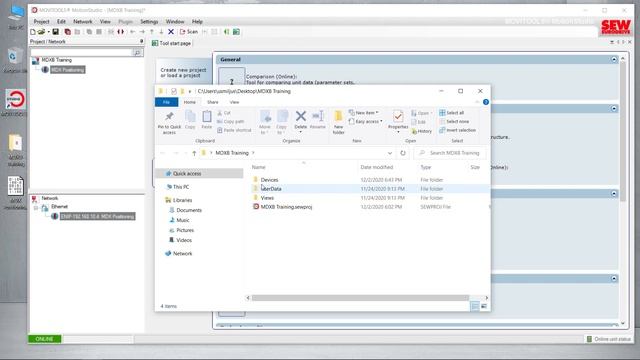Click Properties checkmark icon in ribbon
Viewport: 640px width, 360px height.
point(398,117)
